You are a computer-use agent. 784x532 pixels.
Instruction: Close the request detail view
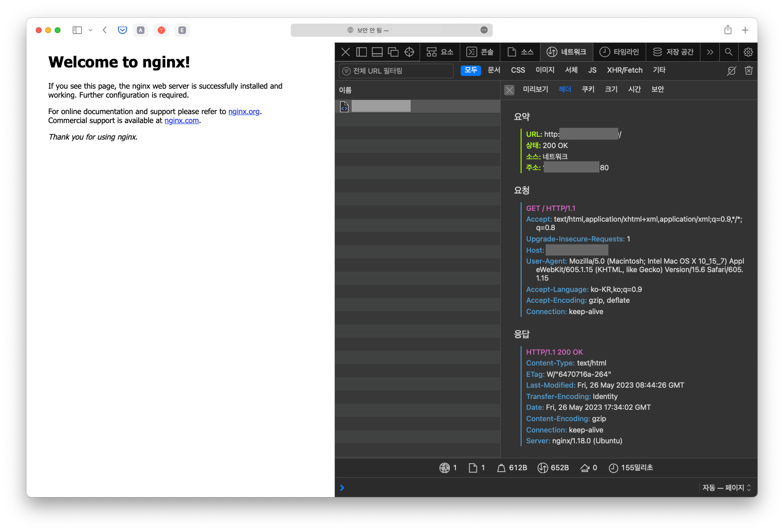click(509, 90)
